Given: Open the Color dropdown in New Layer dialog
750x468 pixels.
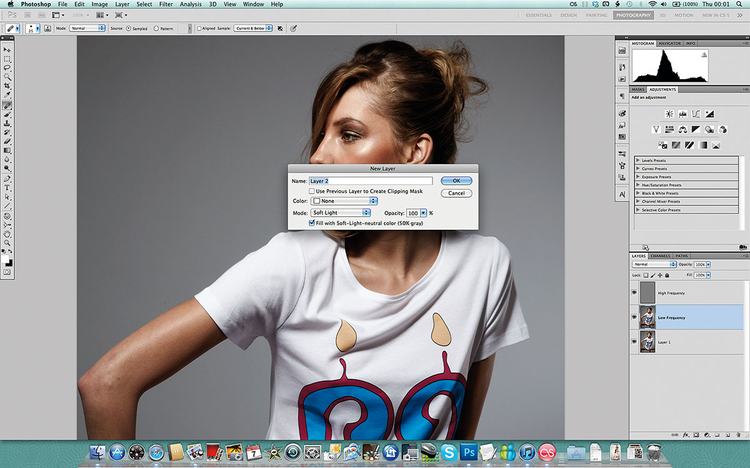Looking at the screenshot, I should 344,201.
